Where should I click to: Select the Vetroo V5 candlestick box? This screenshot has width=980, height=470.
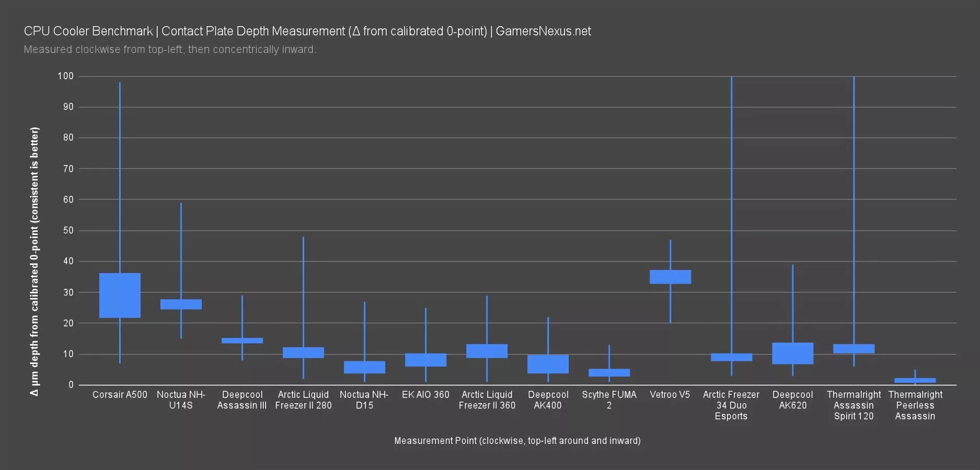coord(670,277)
